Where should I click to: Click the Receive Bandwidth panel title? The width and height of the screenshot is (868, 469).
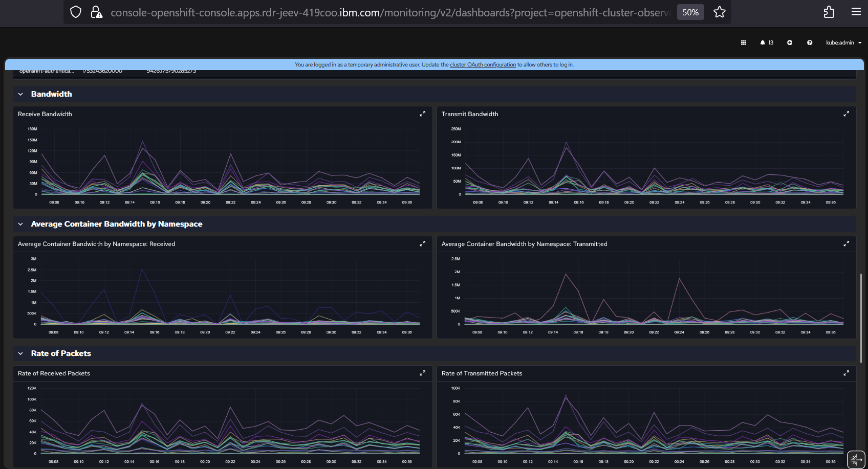45,114
